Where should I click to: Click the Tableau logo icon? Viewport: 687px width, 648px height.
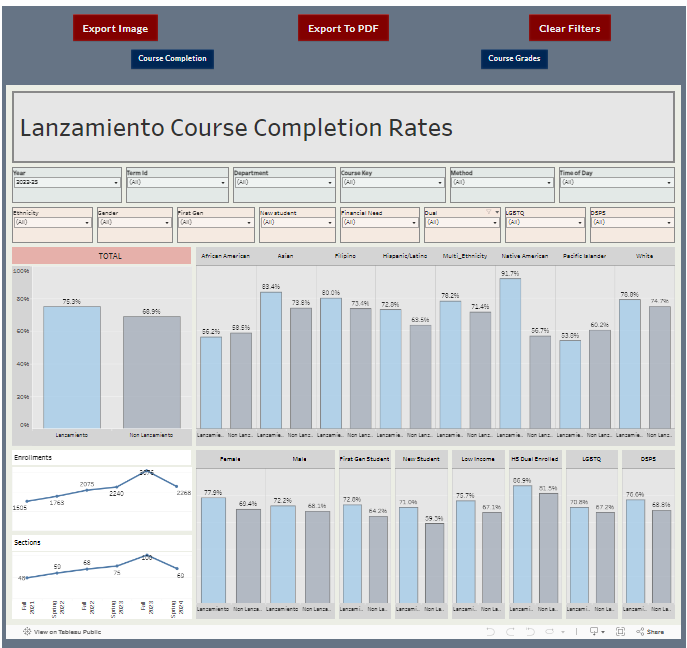(27, 632)
